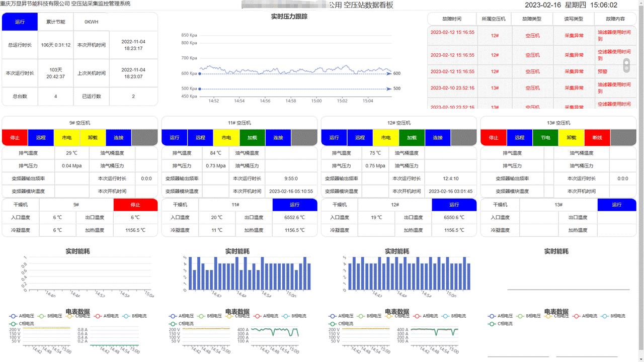Toggle C相电流 legend in 11# meter chart
Screen dimensions: 644x362
point(181,324)
